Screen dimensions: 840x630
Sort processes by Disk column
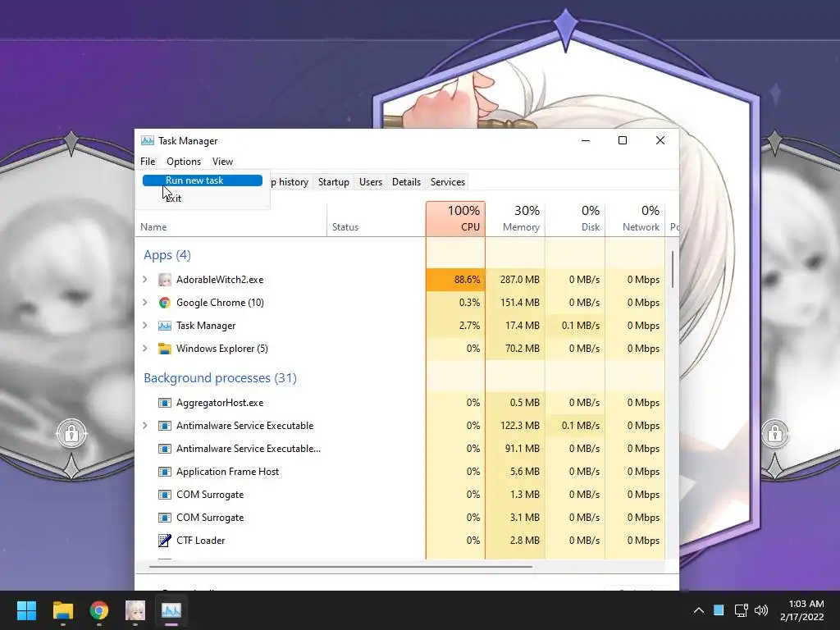575,219
